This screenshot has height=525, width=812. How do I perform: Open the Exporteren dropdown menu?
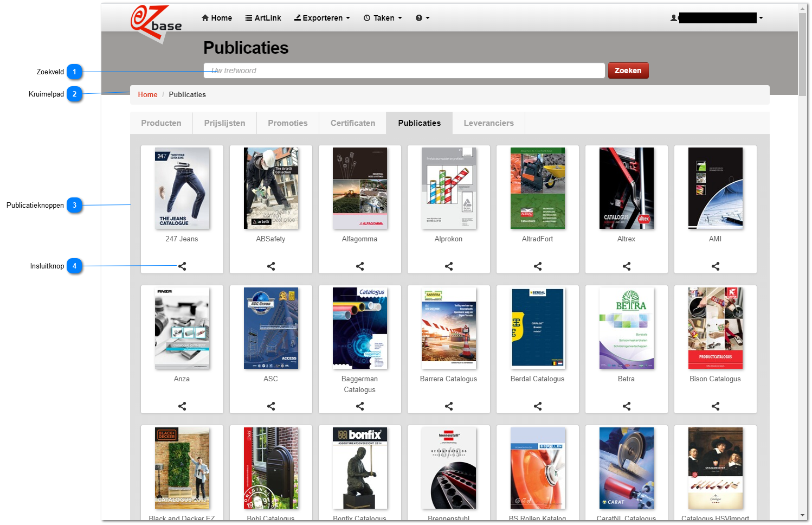pos(322,18)
